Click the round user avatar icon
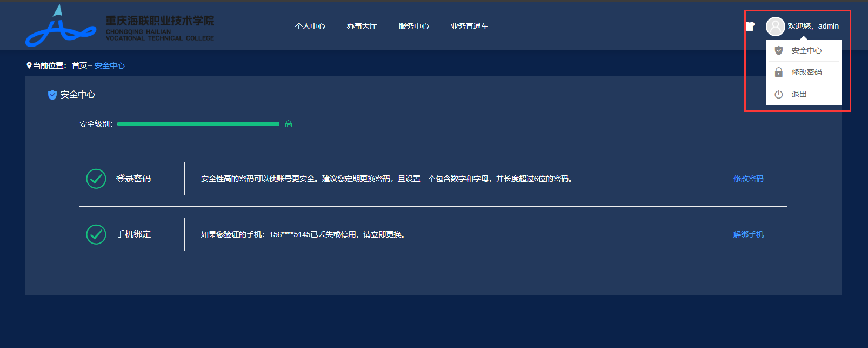Viewport: 868px width, 348px height. coord(775,26)
